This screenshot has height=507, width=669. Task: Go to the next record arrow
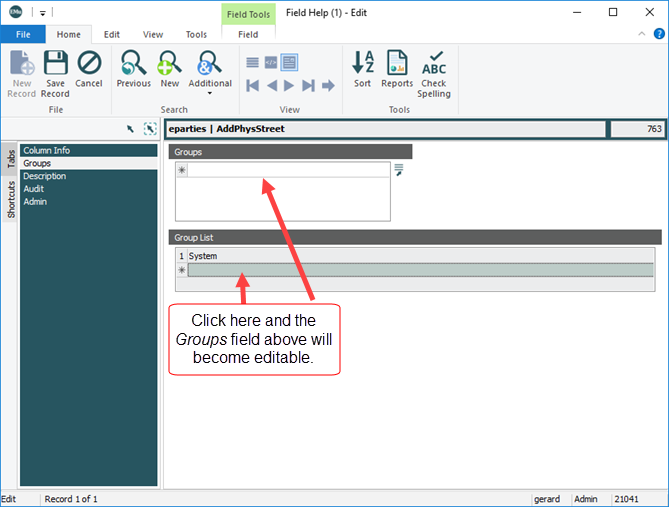tap(290, 86)
